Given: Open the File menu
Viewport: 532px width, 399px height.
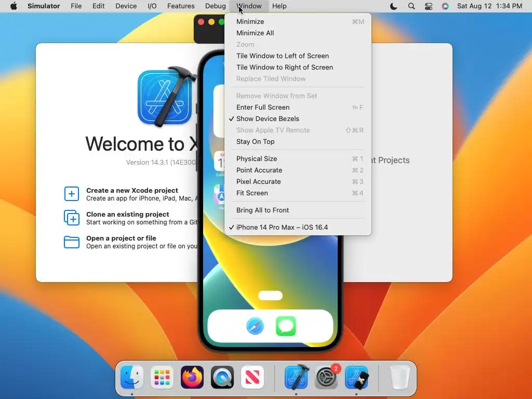Looking at the screenshot, I should point(76,6).
